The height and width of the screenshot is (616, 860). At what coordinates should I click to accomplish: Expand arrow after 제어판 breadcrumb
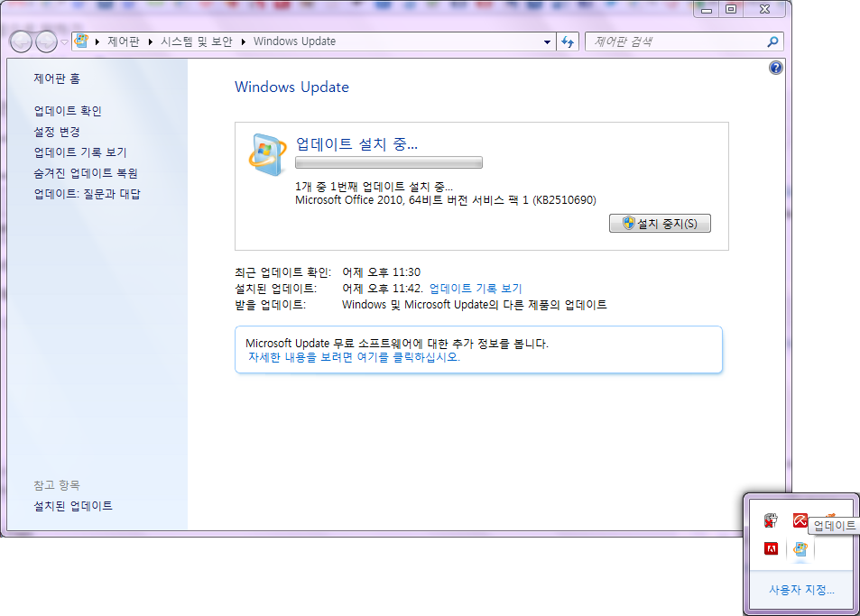click(x=151, y=41)
